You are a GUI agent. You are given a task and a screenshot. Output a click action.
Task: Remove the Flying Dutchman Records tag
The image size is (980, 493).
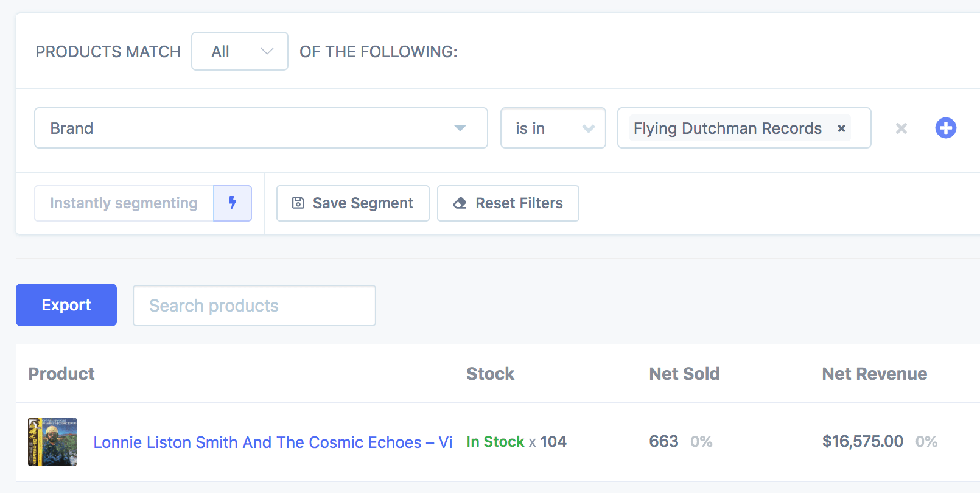click(x=841, y=128)
